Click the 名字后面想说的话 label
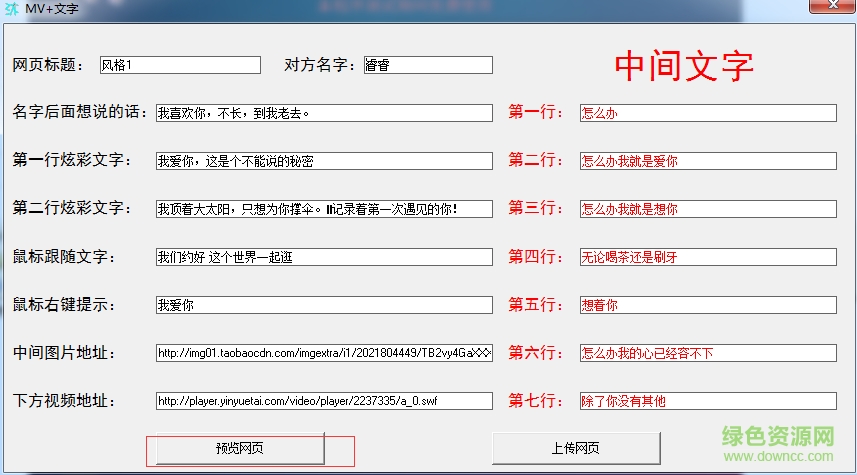 (x=80, y=112)
